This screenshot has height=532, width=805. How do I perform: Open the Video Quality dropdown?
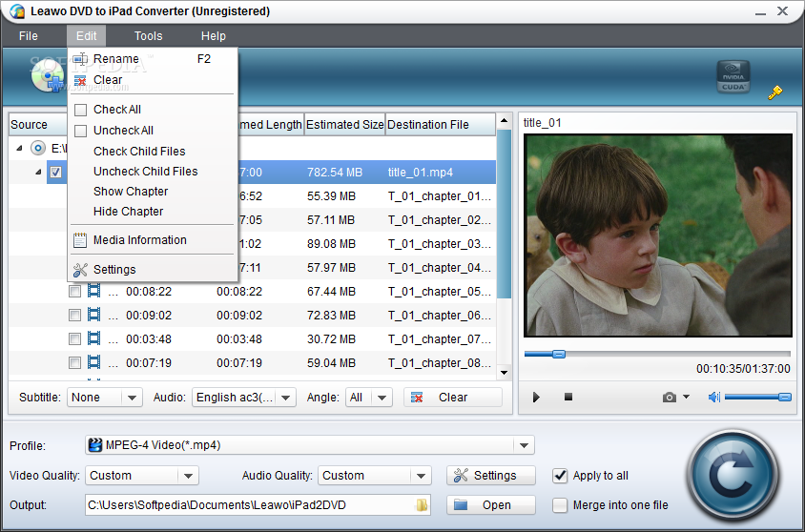click(x=142, y=476)
